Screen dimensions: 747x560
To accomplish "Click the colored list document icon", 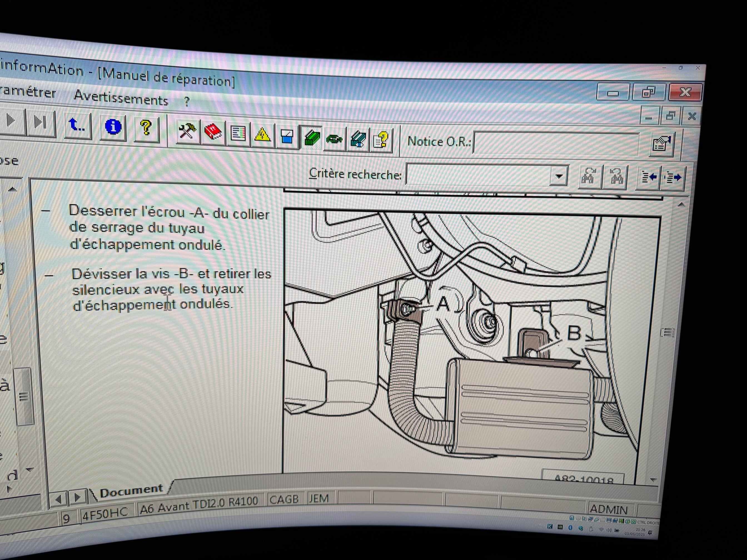I will click(x=238, y=134).
